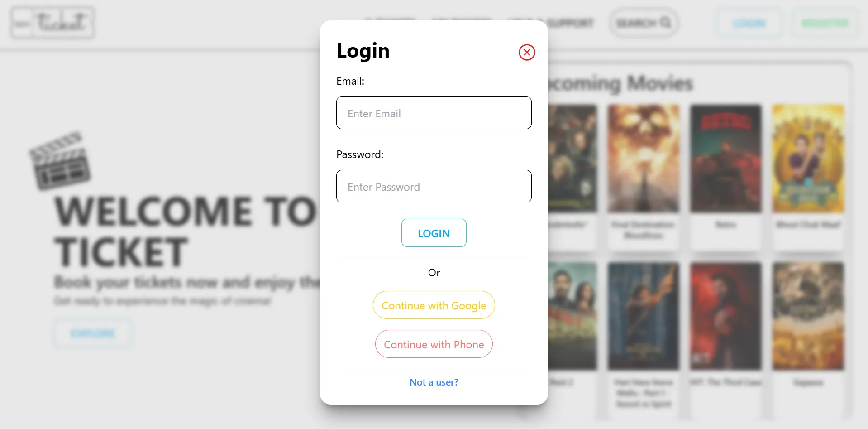This screenshot has width=868, height=429.
Task: Open the yellow two-men movie poster
Action: coord(808,159)
